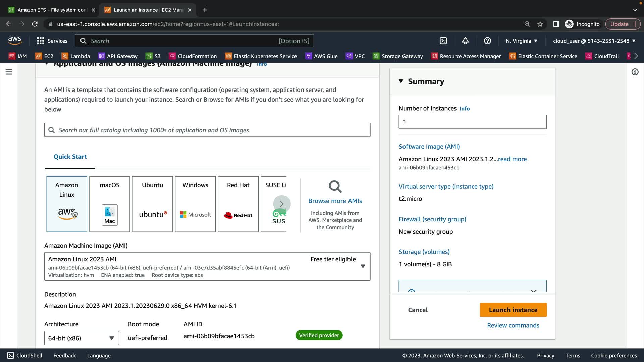The height and width of the screenshot is (362, 644).
Task: Open the Lambda bookmark shortcut
Action: pyautogui.click(x=76, y=56)
